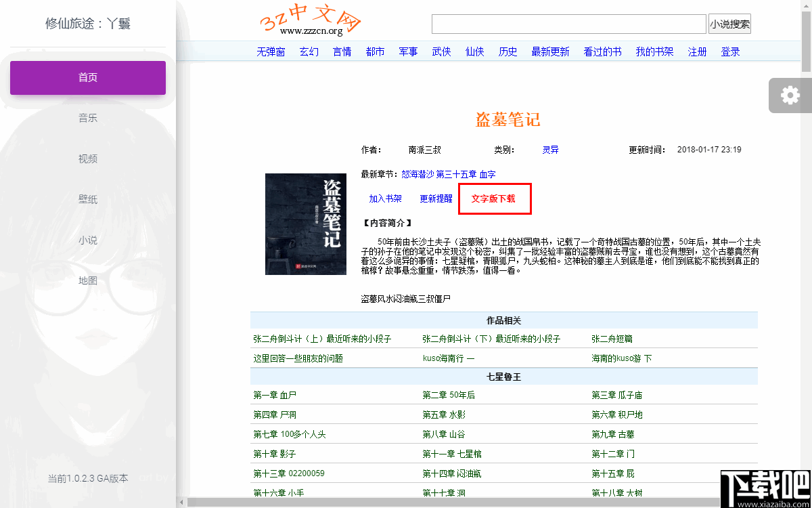Open the 盗墓笔记 book cover image
812x508 pixels.
pyautogui.click(x=306, y=224)
